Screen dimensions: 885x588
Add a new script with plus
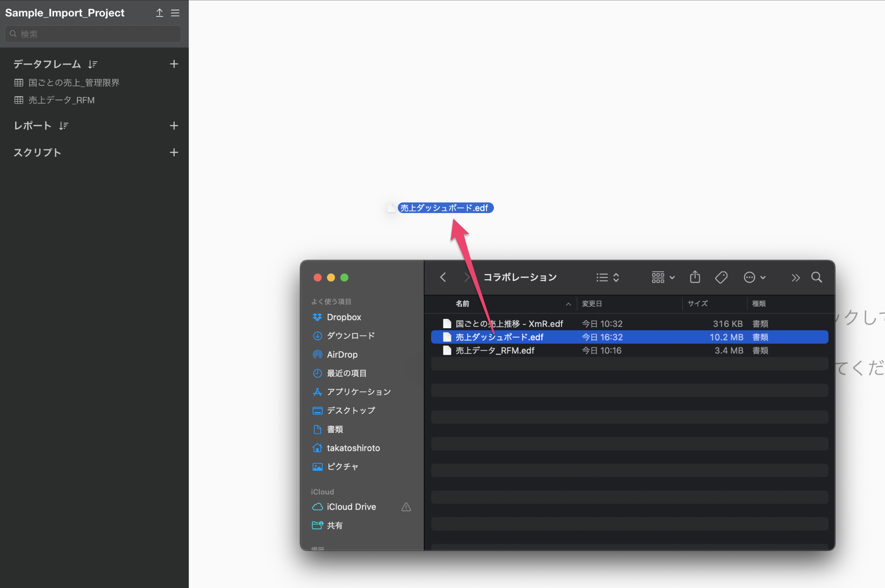click(x=174, y=153)
